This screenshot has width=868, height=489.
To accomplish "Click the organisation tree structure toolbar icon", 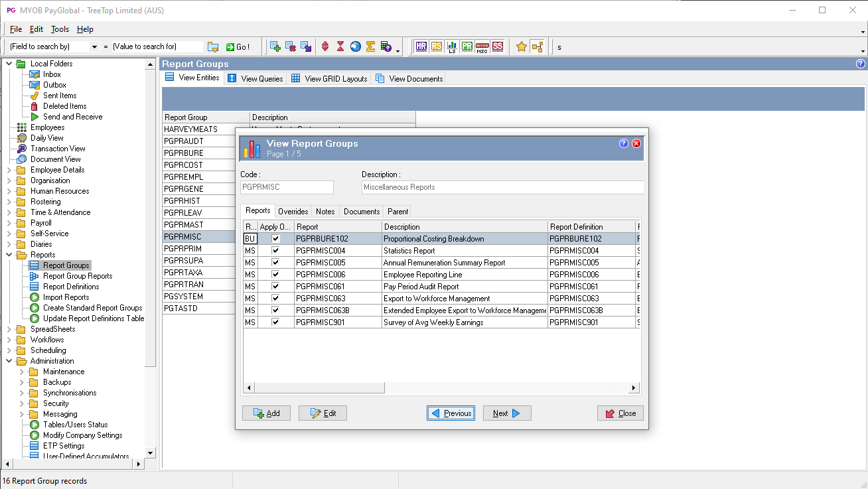I will click(x=538, y=46).
